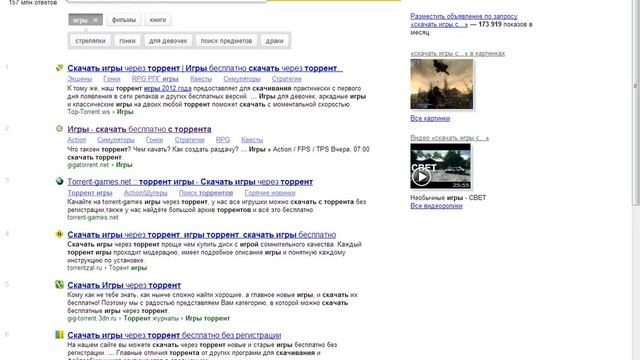Open 'Стратегии' sitelink under first result

(x=287, y=79)
